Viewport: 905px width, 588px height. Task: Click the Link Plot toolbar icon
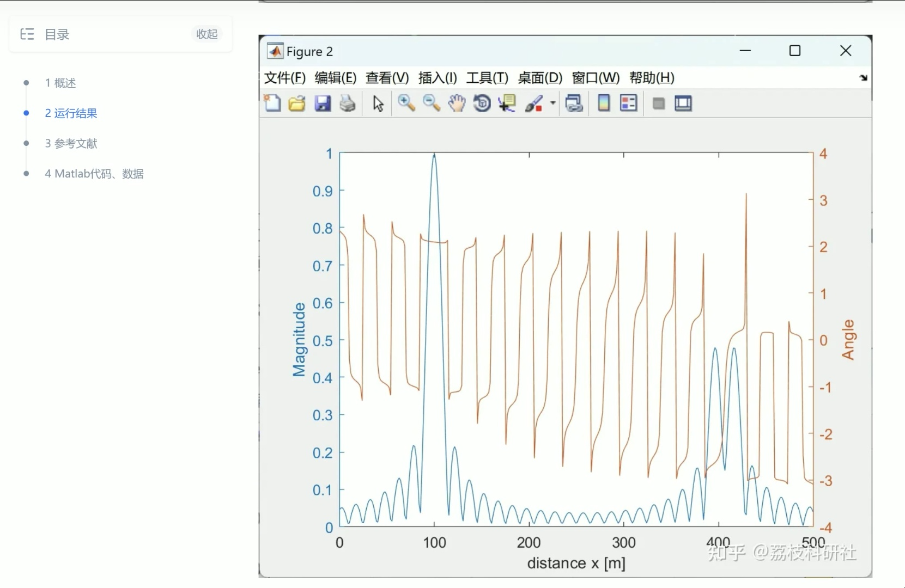click(x=574, y=103)
